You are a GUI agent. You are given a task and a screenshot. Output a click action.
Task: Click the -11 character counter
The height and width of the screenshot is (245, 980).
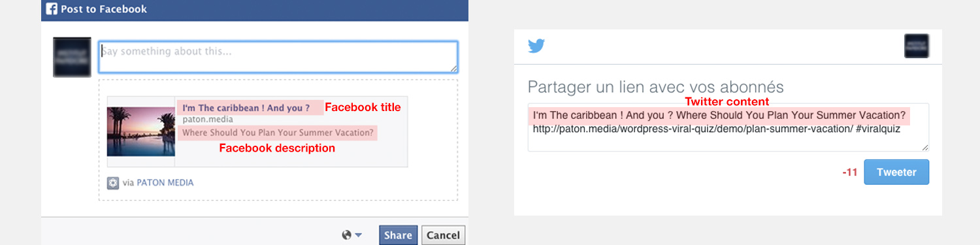(x=849, y=173)
